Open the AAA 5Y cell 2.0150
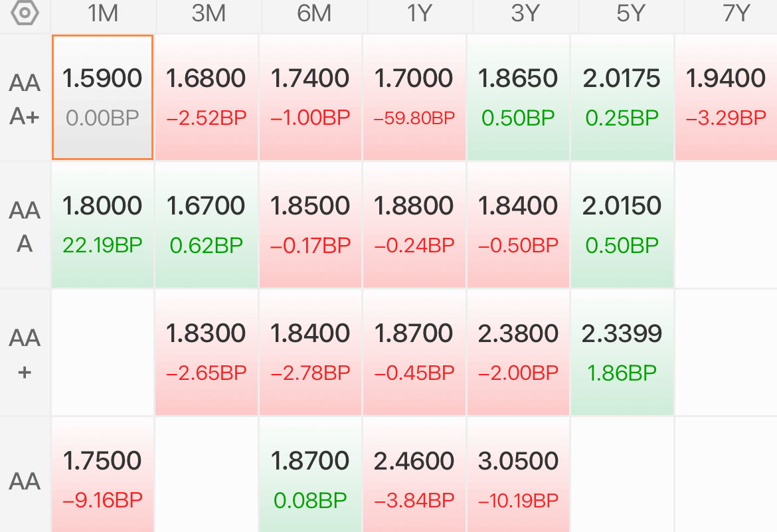The width and height of the screenshot is (777, 532). [622, 224]
